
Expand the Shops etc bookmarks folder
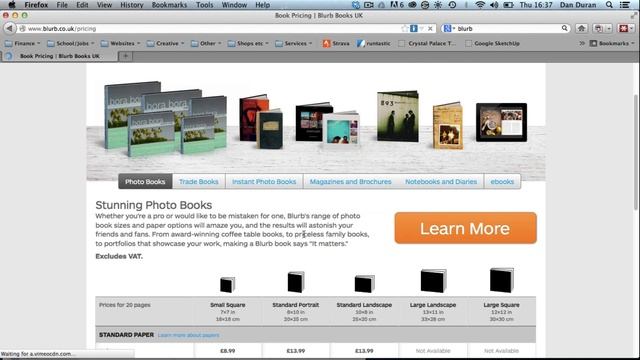(x=248, y=43)
